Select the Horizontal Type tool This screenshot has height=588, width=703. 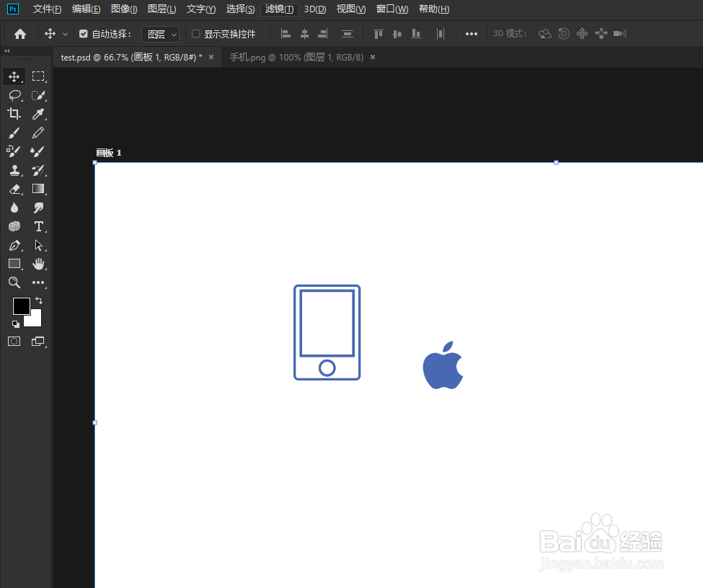[38, 226]
